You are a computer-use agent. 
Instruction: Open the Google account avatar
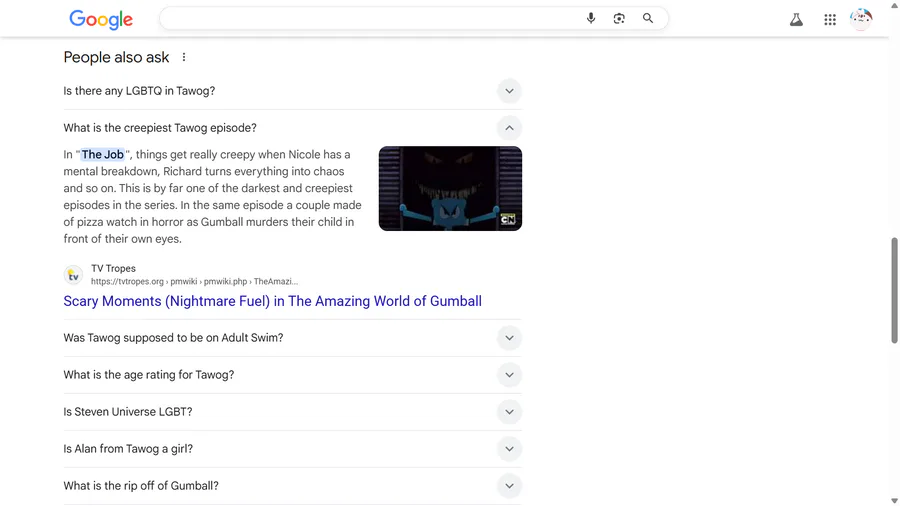pos(861,19)
